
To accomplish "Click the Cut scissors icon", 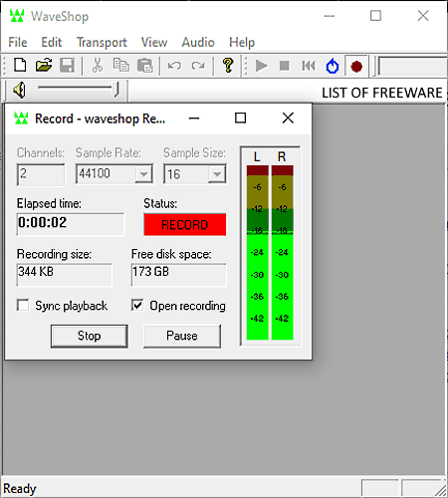I will [98, 65].
